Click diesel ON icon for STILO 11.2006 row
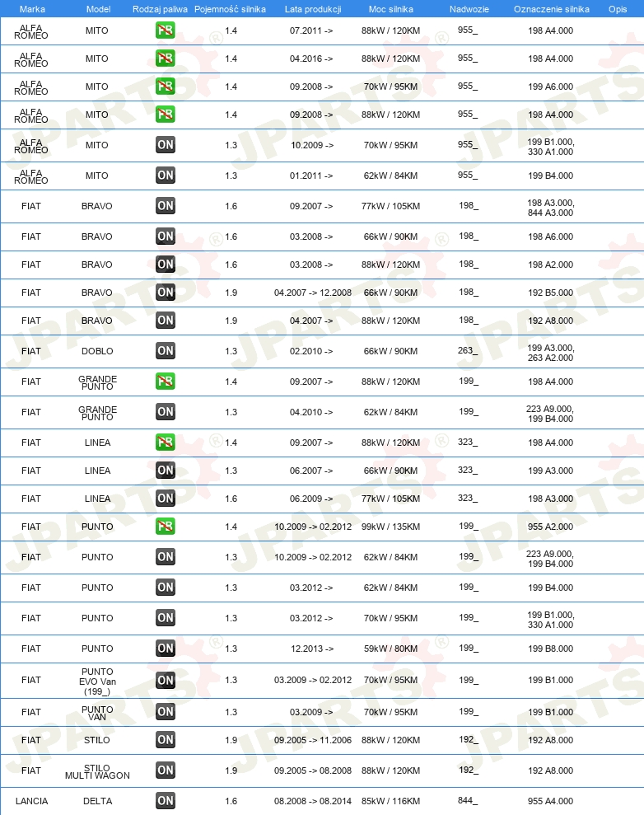This screenshot has height=815, width=644. 166,740
